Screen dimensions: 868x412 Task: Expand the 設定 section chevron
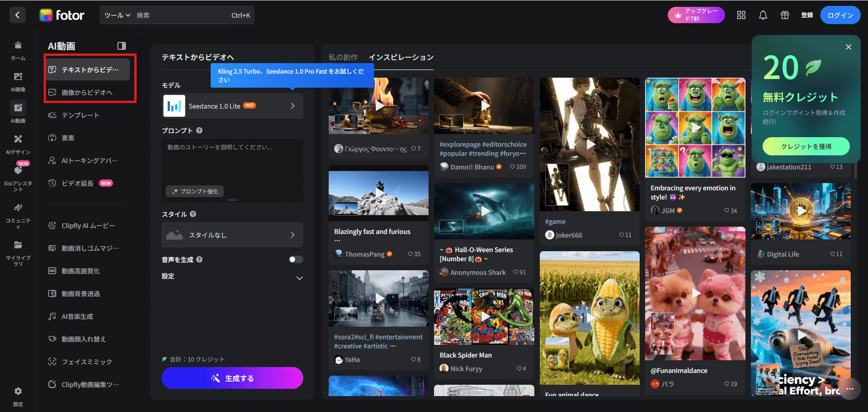click(x=300, y=278)
